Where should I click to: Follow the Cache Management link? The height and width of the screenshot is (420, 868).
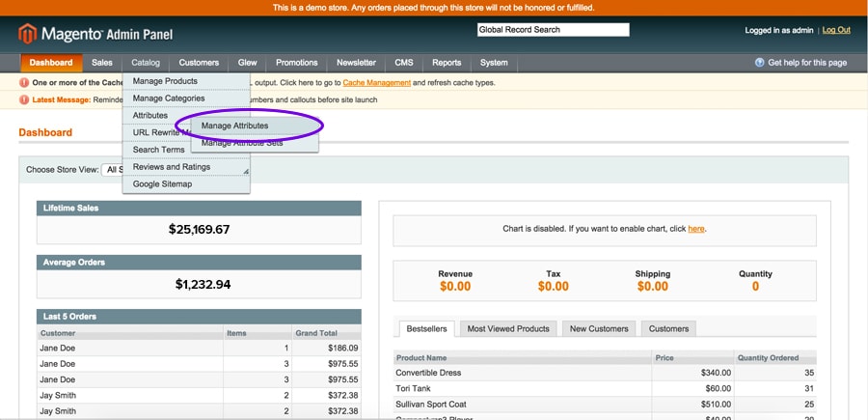(x=376, y=83)
